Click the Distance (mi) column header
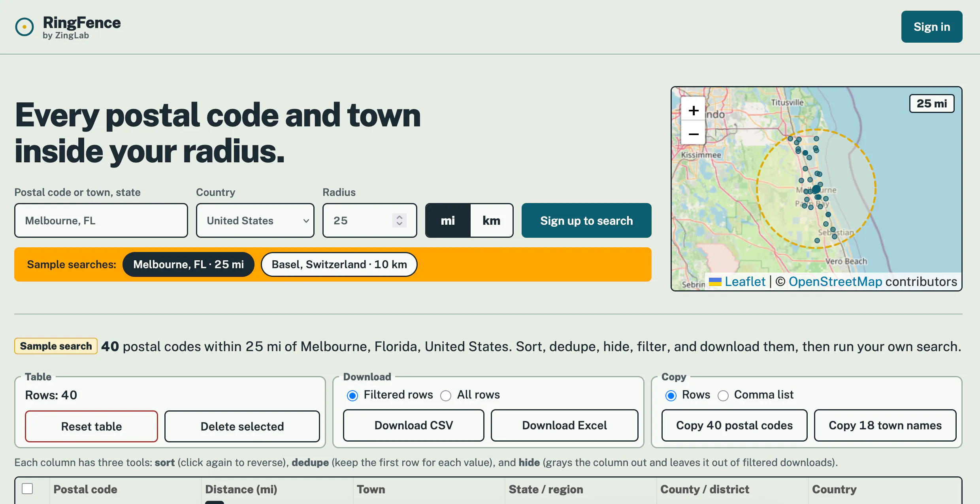980x504 pixels. click(x=241, y=489)
